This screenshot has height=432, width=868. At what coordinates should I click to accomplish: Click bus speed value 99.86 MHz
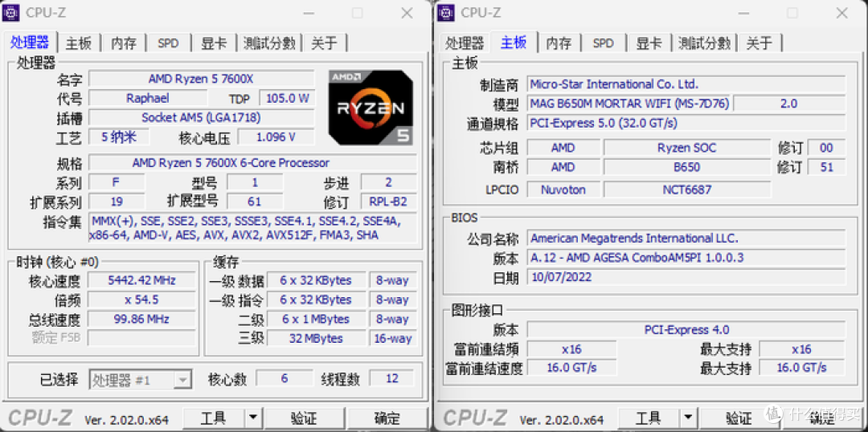point(141,319)
